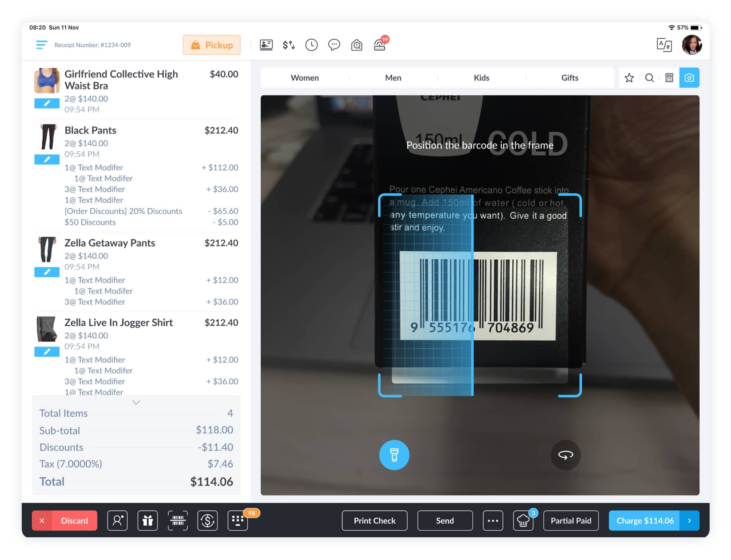
Task: Open the more options ellipsis menu
Action: click(x=492, y=520)
